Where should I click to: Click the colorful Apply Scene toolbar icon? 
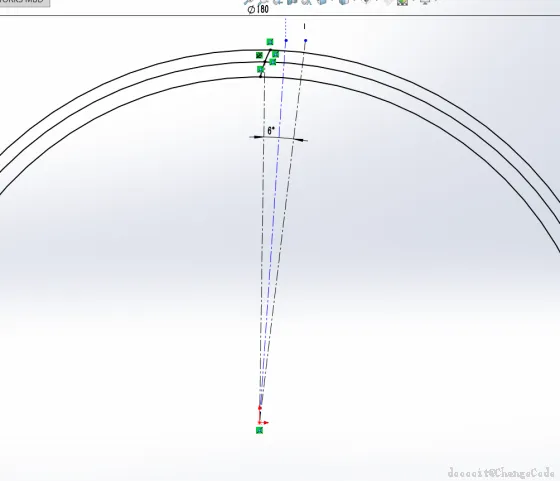tap(402, 2)
